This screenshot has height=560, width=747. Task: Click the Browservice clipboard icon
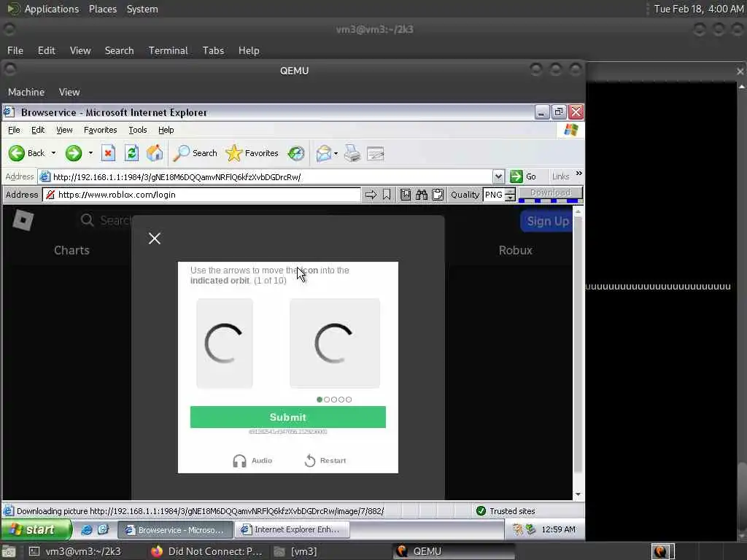point(438,194)
